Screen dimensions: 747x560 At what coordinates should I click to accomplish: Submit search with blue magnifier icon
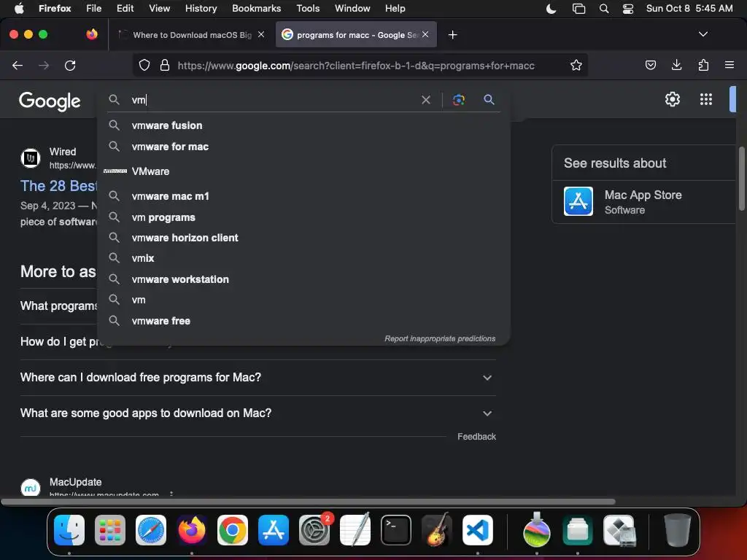click(x=489, y=99)
